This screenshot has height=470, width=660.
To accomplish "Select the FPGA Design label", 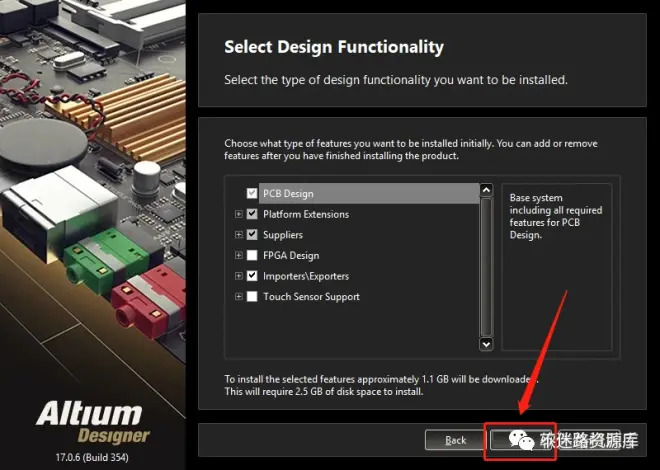I will pyautogui.click(x=291, y=255).
